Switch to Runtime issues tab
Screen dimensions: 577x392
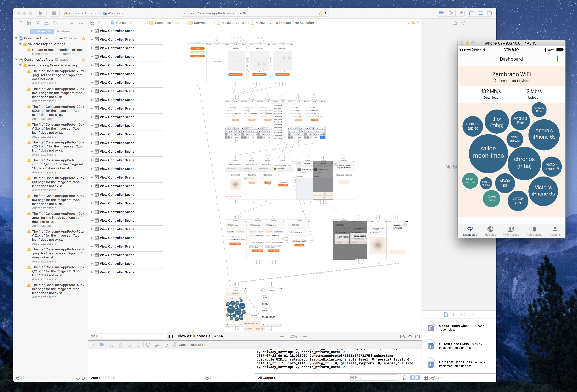(63, 31)
